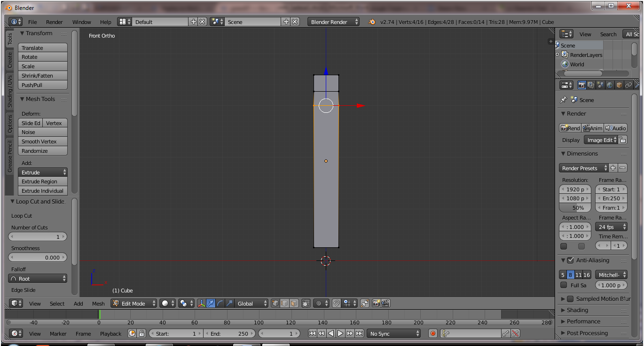
Task: Open the Render Layers properties tab icon
Action: coord(591,85)
